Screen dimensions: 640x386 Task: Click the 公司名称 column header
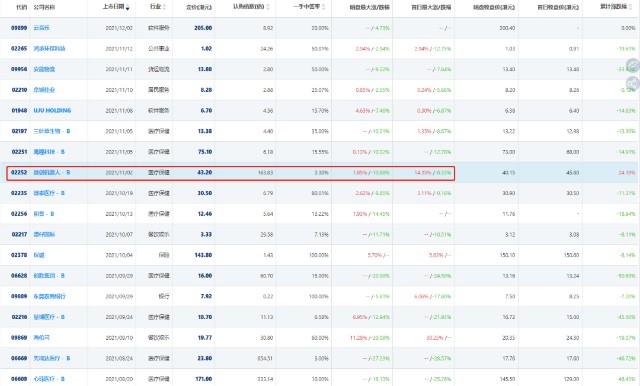pyautogui.click(x=44, y=7)
